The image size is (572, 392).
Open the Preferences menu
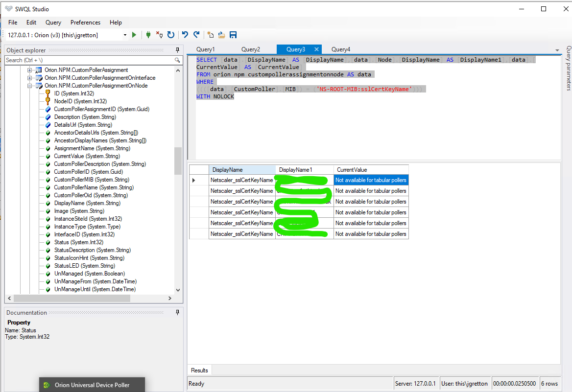click(x=85, y=23)
